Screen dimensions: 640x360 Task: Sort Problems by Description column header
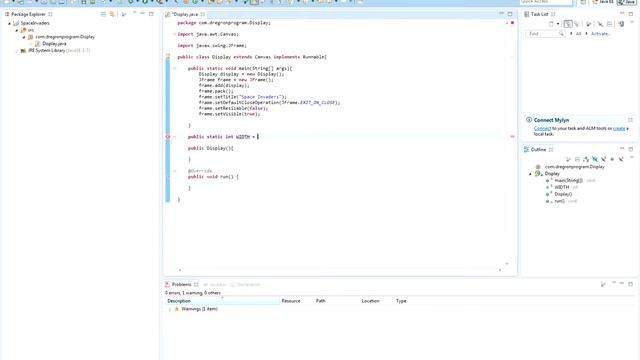[222, 301]
